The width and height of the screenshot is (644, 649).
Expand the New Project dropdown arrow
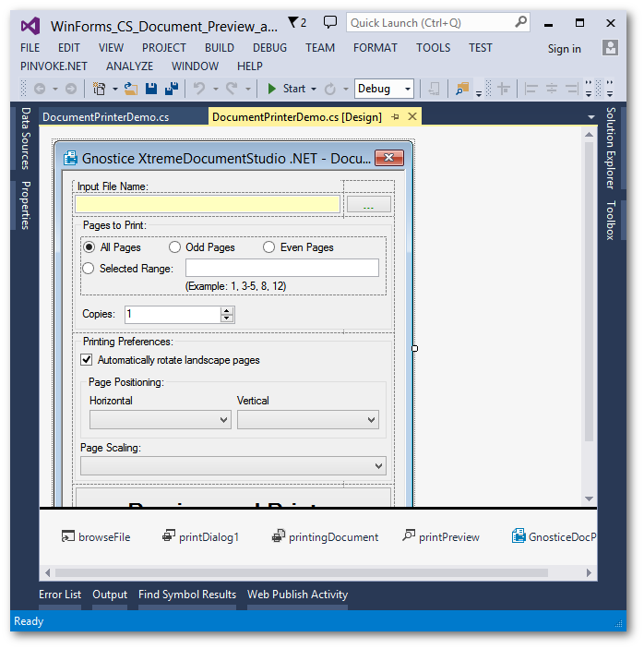115,89
